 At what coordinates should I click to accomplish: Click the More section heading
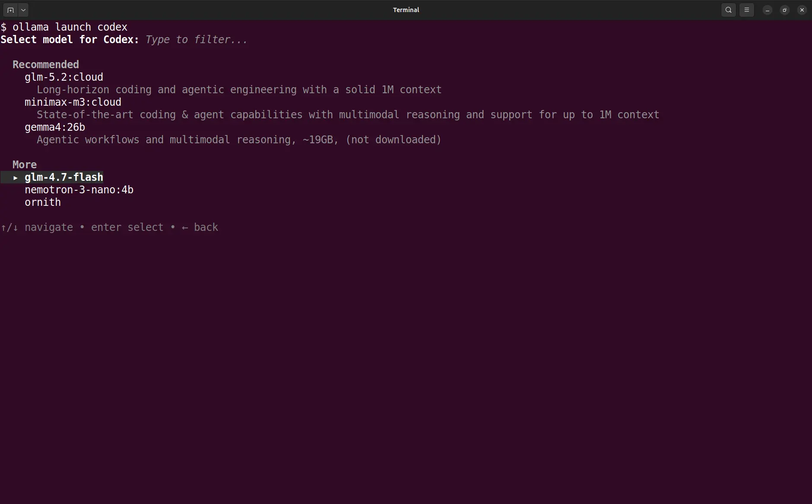click(x=25, y=165)
